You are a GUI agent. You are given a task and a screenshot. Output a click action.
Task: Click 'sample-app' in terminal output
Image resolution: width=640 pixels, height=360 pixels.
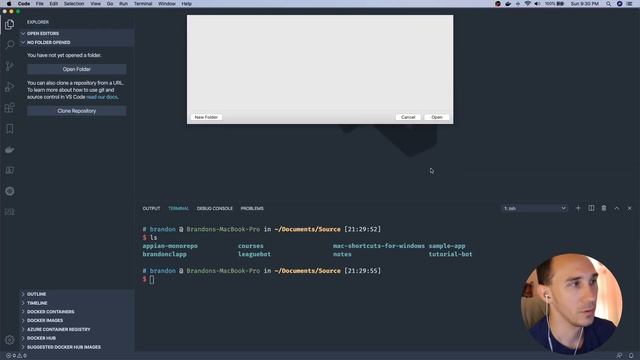point(447,246)
